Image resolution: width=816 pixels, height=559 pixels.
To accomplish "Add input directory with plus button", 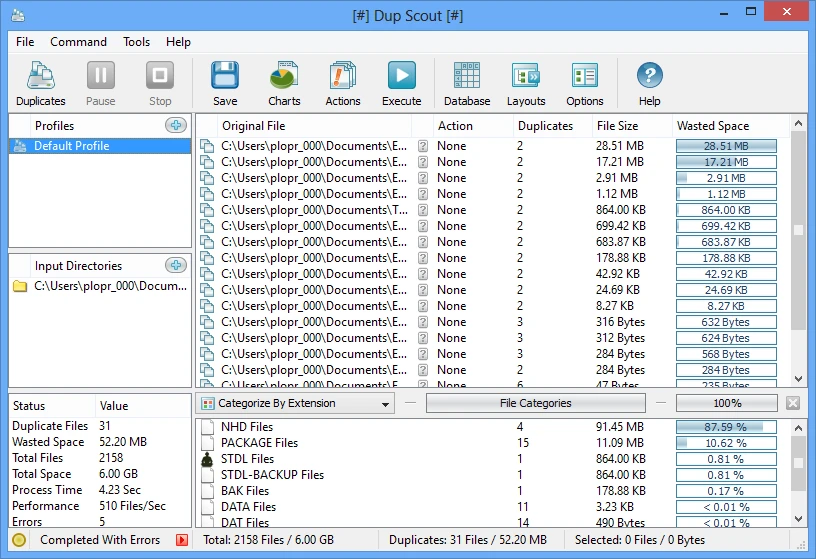I will coord(176,266).
